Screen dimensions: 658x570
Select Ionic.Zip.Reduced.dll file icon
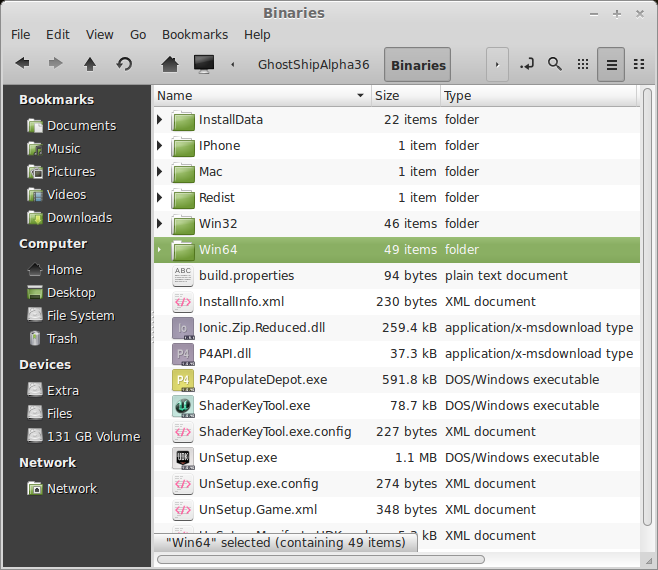(x=183, y=328)
